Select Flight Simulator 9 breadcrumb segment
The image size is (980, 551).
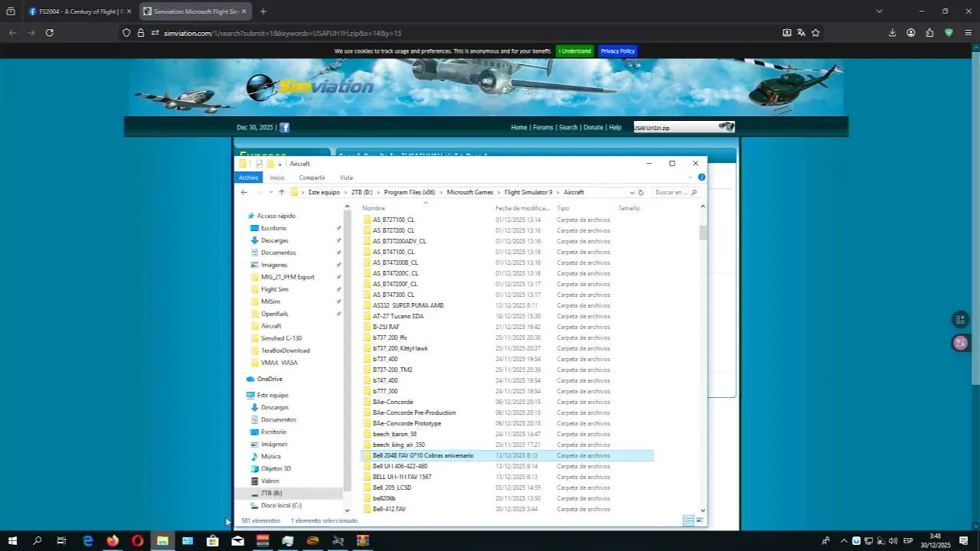click(x=528, y=192)
